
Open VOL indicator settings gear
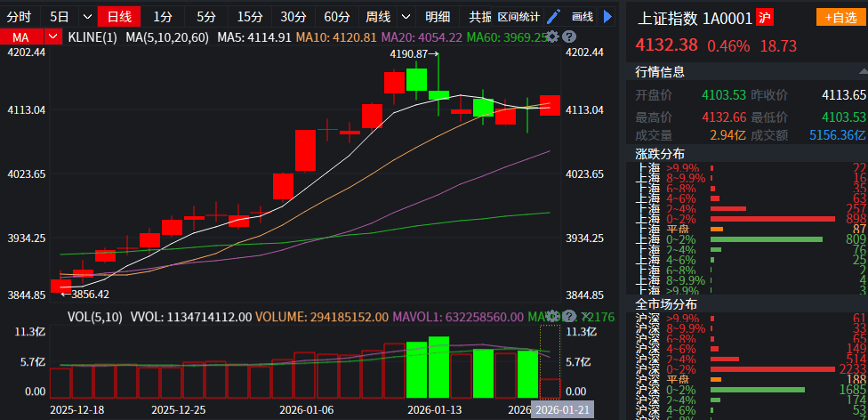[x=553, y=316]
